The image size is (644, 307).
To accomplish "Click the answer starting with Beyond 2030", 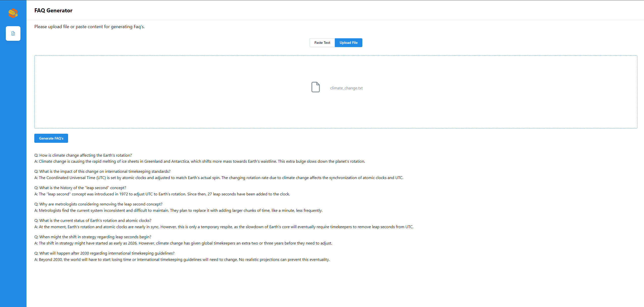I will 182,260.
